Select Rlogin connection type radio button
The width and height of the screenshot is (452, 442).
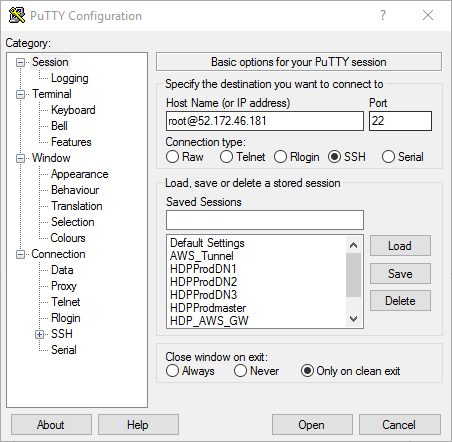(x=280, y=157)
